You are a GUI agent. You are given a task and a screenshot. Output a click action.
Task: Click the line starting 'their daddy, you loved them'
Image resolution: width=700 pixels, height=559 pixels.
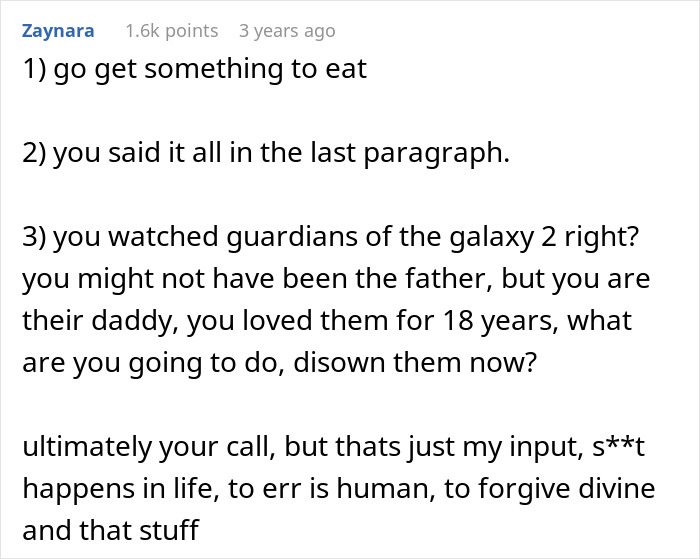pyautogui.click(x=325, y=321)
